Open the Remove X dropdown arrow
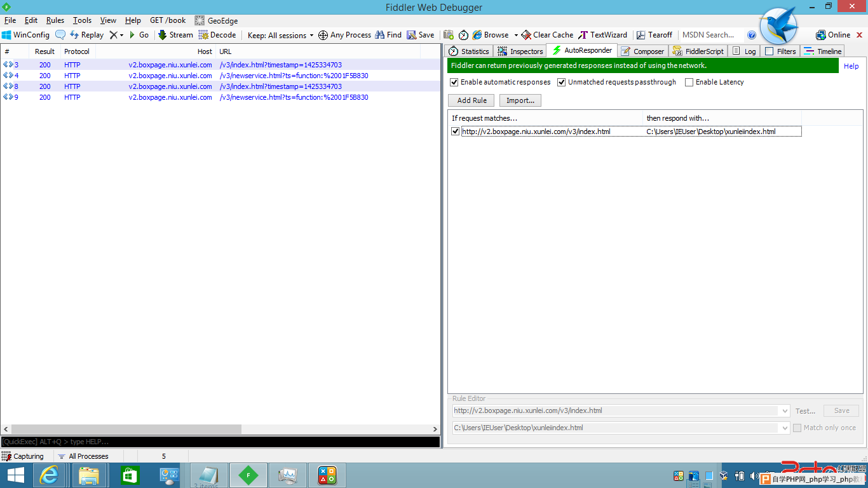868x488 pixels. point(121,35)
